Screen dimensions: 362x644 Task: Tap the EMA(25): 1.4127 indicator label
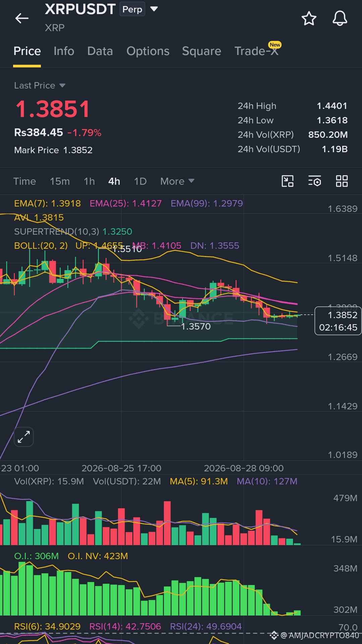pyautogui.click(x=126, y=203)
